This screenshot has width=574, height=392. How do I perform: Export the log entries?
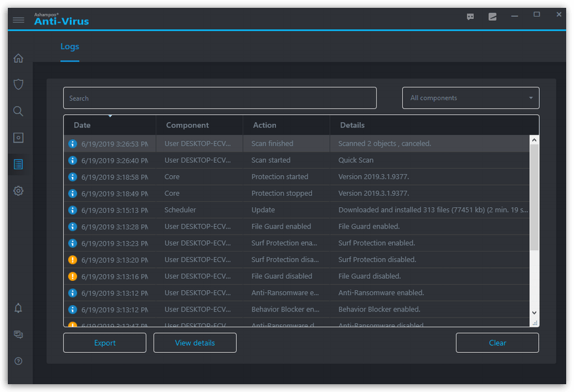pos(104,342)
